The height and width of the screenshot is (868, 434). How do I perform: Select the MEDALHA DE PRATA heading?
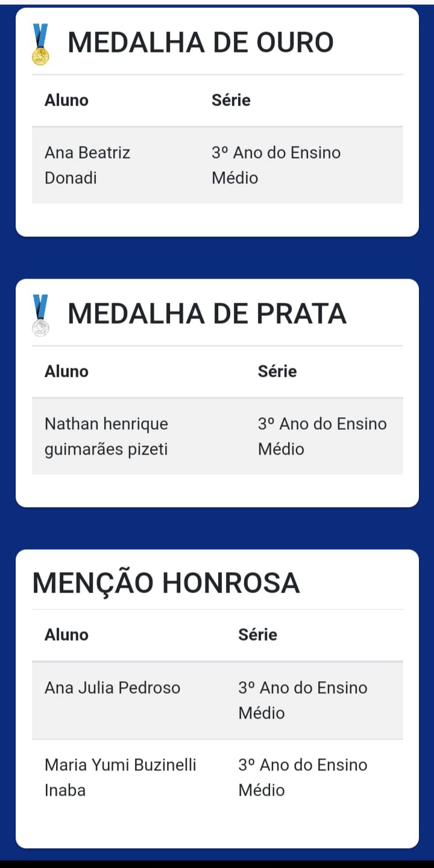tap(207, 313)
